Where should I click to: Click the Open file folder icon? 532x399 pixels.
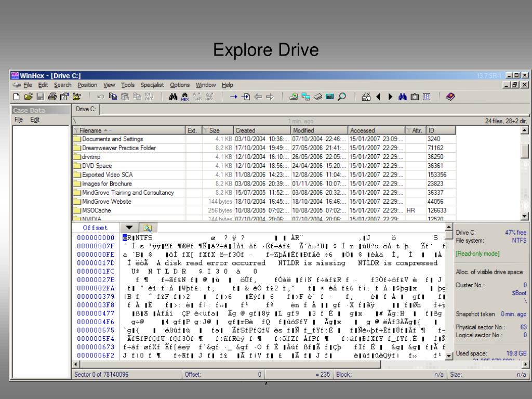tap(28, 97)
